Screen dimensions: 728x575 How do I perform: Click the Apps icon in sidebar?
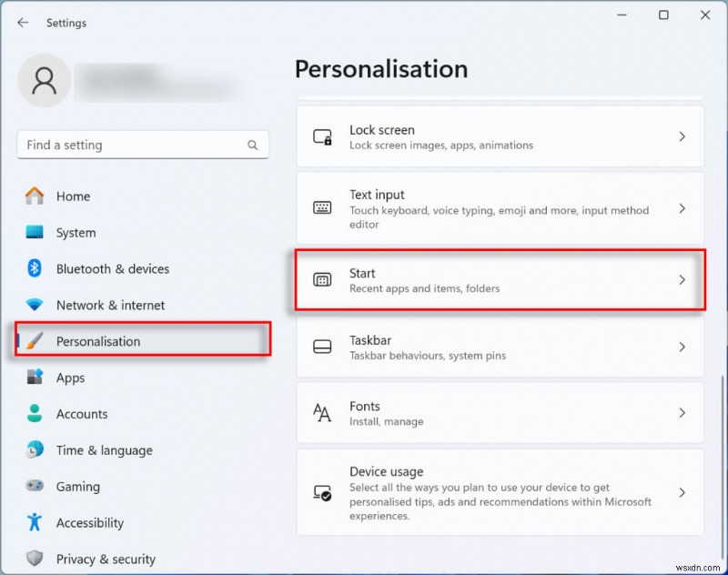[x=35, y=377]
